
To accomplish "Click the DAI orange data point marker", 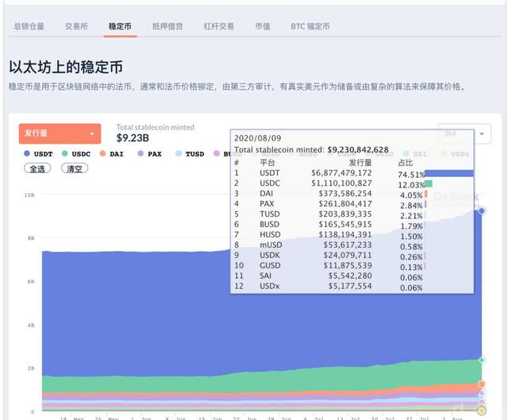I will (482, 384).
